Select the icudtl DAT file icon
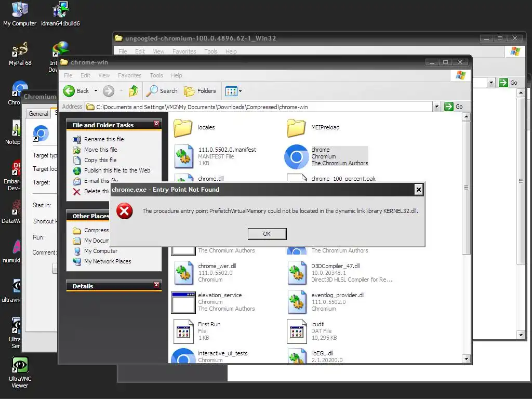This screenshot has width=532, height=399. 297,331
